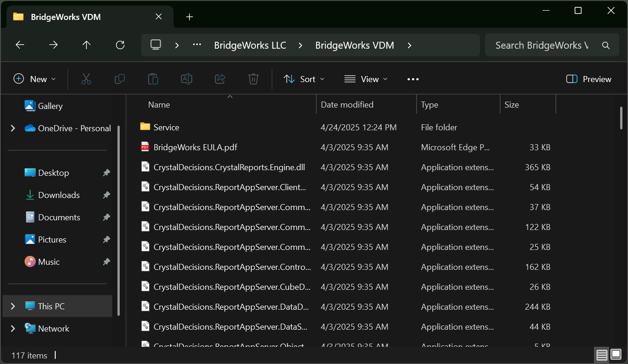Click the Rename icon in toolbar

187,79
